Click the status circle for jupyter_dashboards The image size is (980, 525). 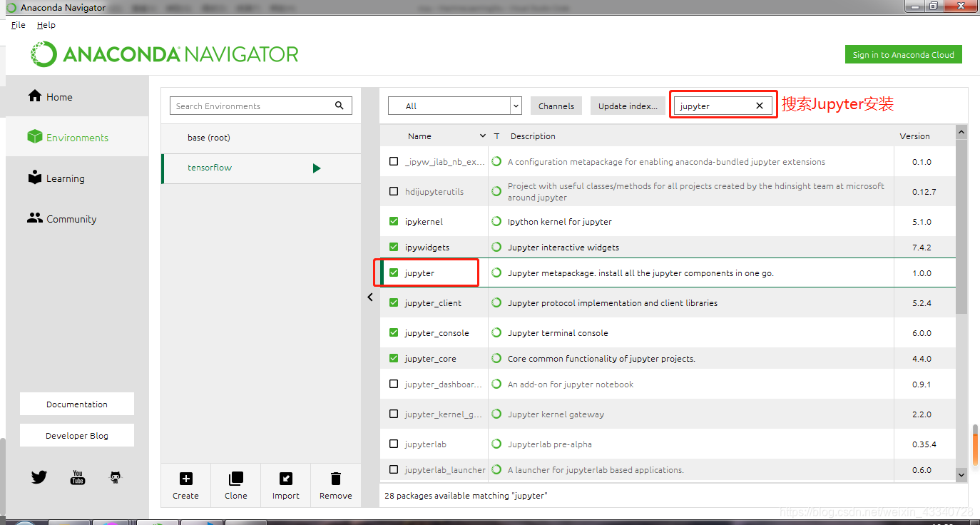(496, 384)
